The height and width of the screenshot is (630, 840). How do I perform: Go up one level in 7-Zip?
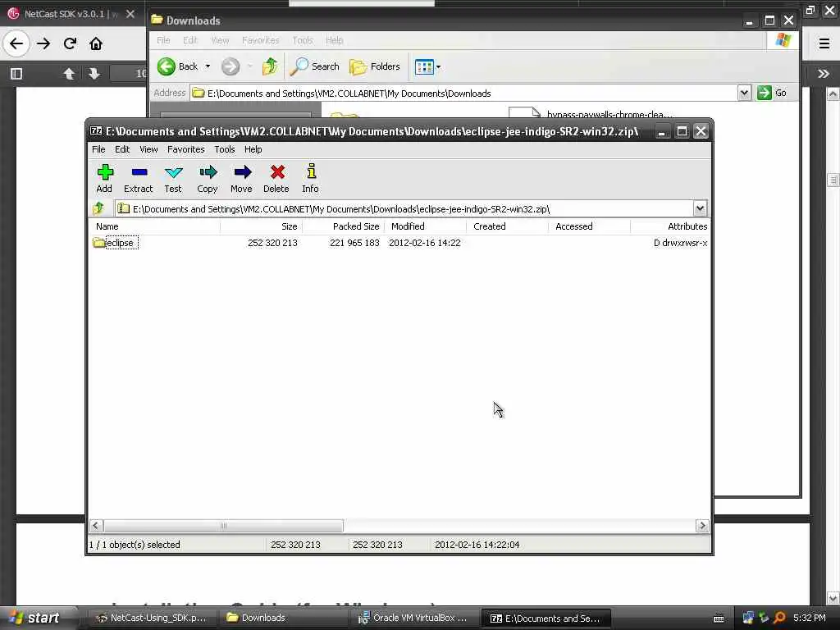tap(99, 208)
